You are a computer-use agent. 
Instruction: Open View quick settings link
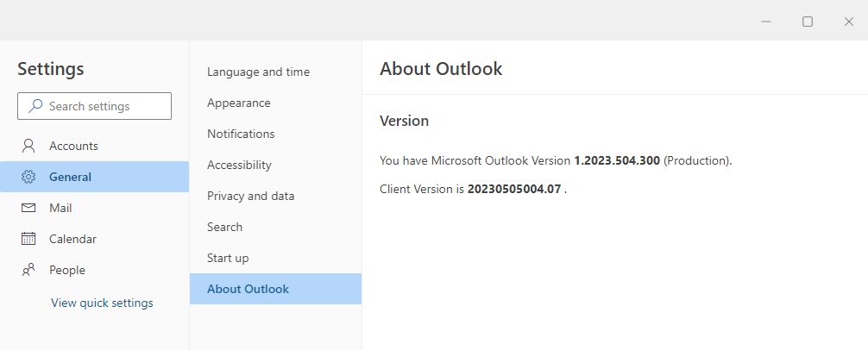[102, 303]
